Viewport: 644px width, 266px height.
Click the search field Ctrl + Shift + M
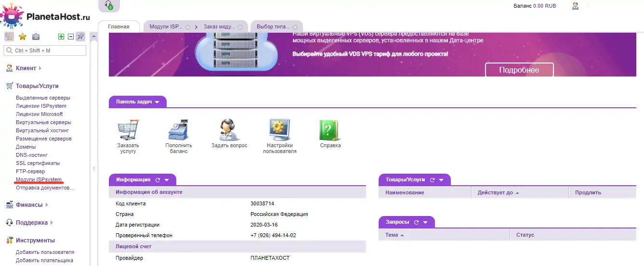[45, 51]
